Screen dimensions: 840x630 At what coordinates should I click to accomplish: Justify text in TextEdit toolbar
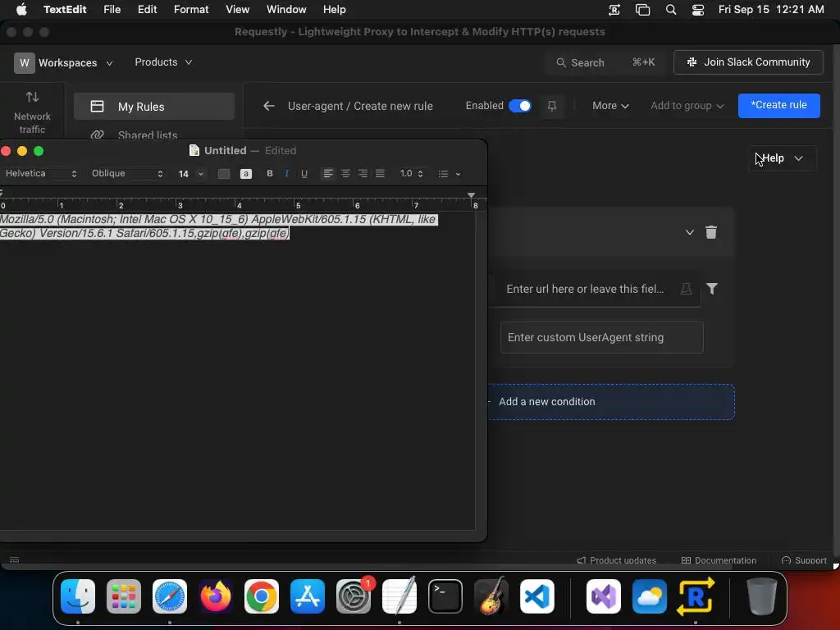pyautogui.click(x=380, y=174)
